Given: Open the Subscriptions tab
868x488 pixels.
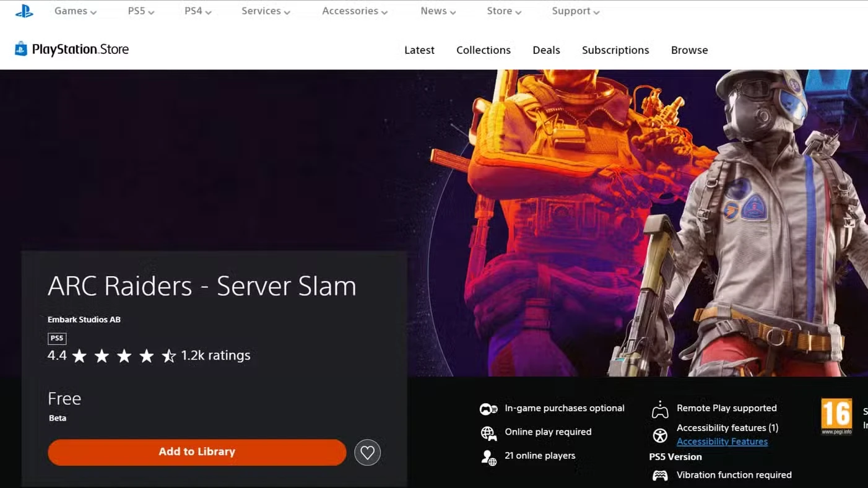Looking at the screenshot, I should [615, 50].
